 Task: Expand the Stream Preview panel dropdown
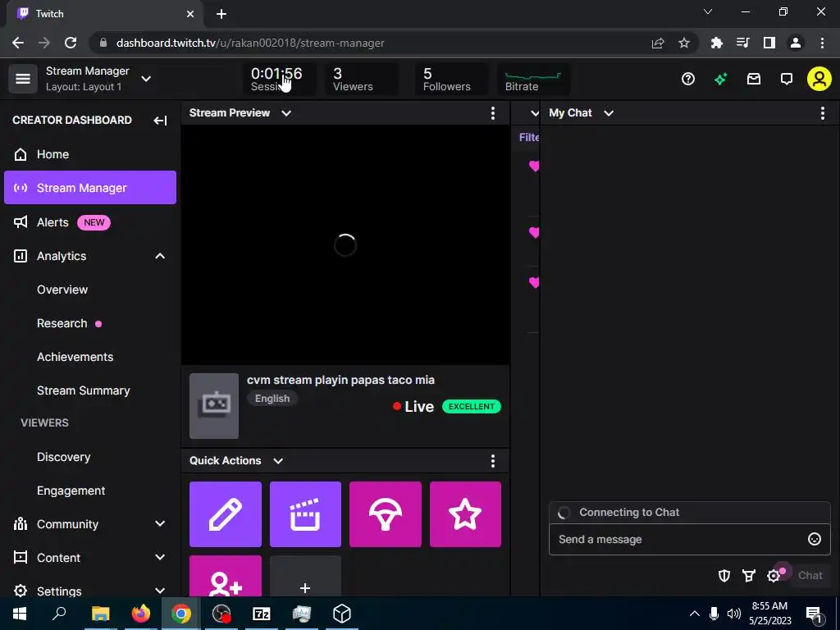[286, 113]
